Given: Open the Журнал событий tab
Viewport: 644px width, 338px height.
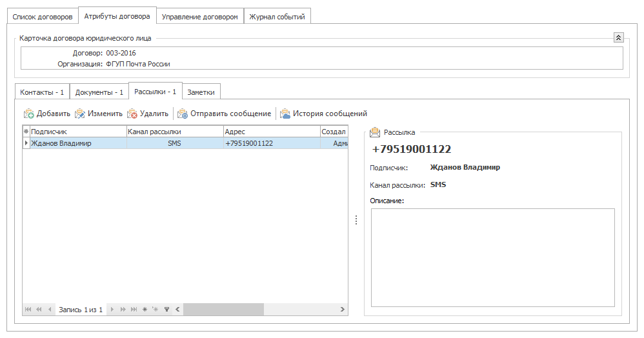Looking at the screenshot, I should tap(277, 17).
